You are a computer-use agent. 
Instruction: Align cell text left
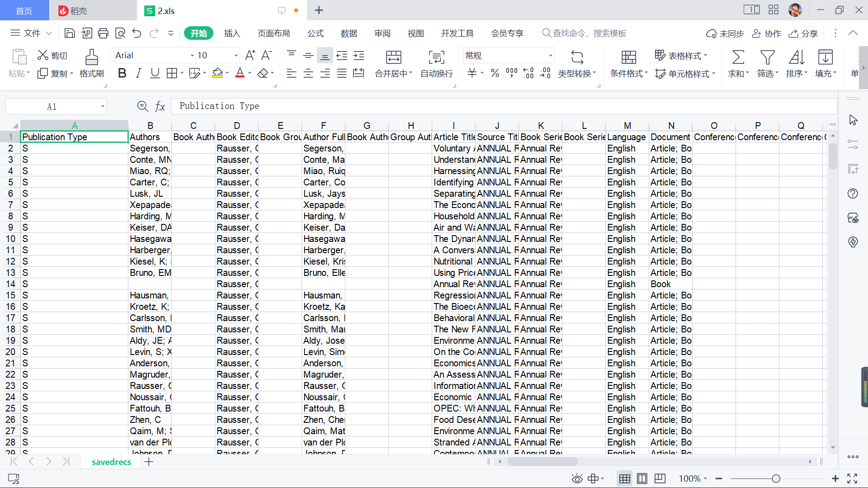tap(292, 73)
